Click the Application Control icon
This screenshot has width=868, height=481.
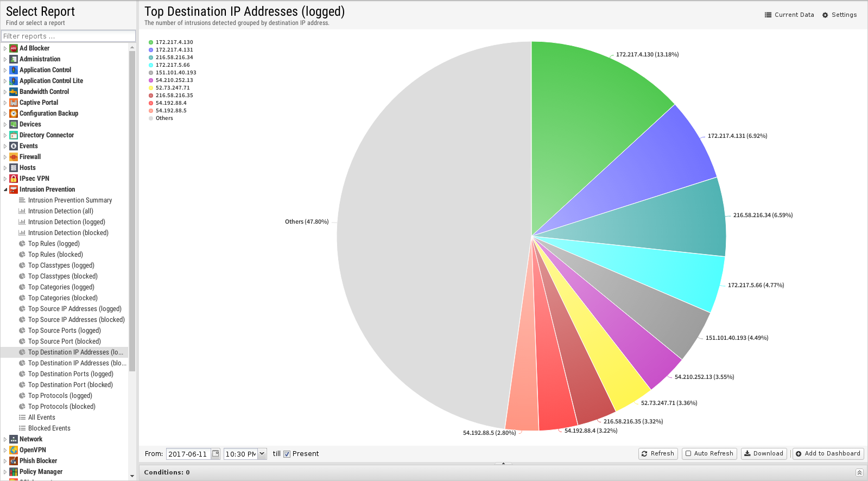click(x=14, y=70)
